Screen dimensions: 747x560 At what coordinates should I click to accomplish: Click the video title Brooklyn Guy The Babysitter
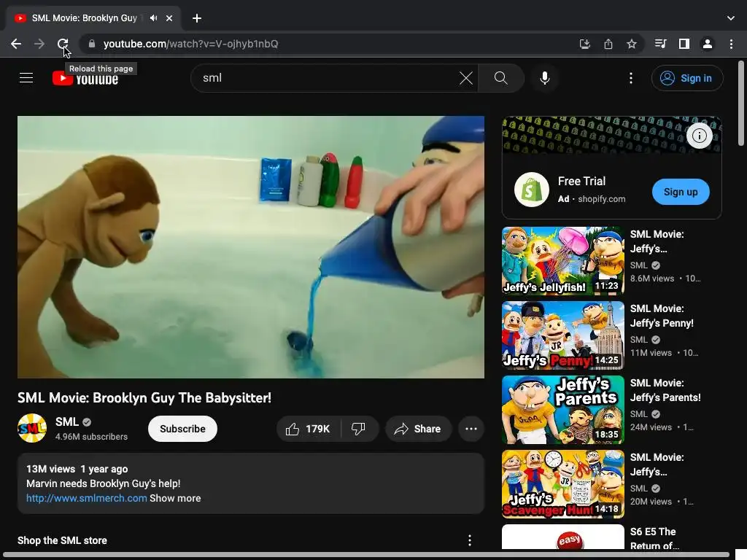pyautogui.click(x=144, y=397)
